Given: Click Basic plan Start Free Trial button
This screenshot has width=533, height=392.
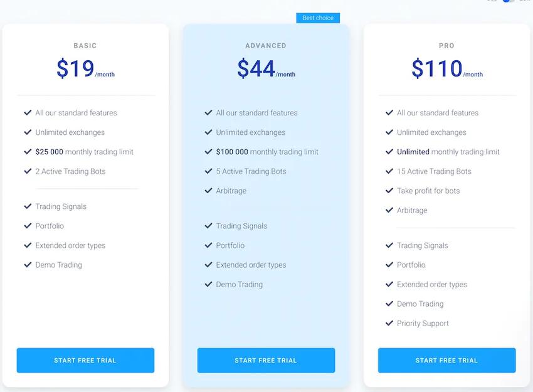Looking at the screenshot, I should pos(85,360).
